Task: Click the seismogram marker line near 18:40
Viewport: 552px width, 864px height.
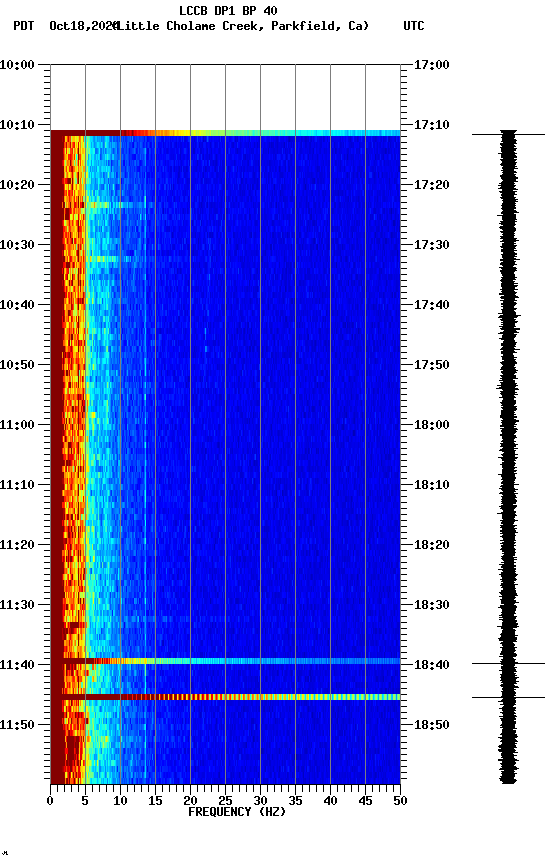Action: (x=508, y=663)
